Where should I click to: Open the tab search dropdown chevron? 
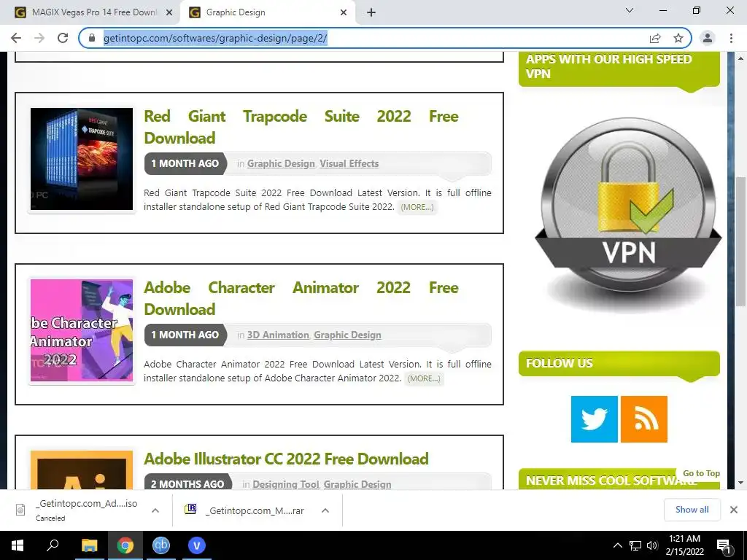(630, 10)
